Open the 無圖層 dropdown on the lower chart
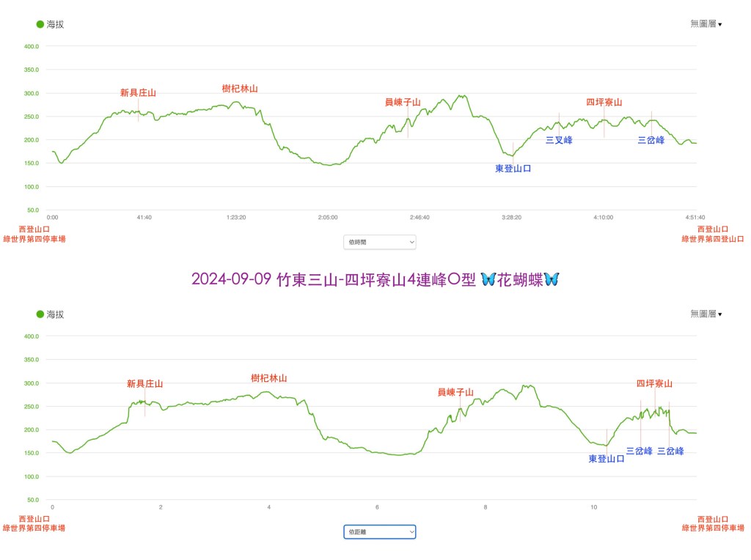The image size is (751, 560). pyautogui.click(x=706, y=314)
